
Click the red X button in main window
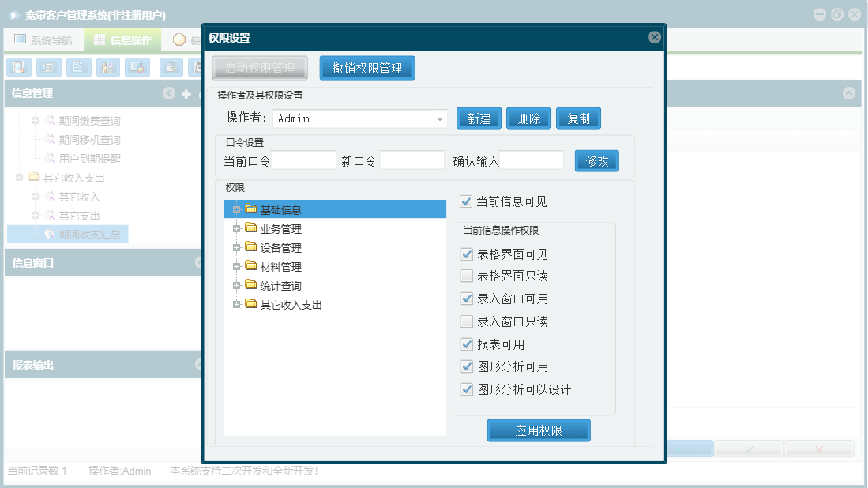[x=819, y=449]
